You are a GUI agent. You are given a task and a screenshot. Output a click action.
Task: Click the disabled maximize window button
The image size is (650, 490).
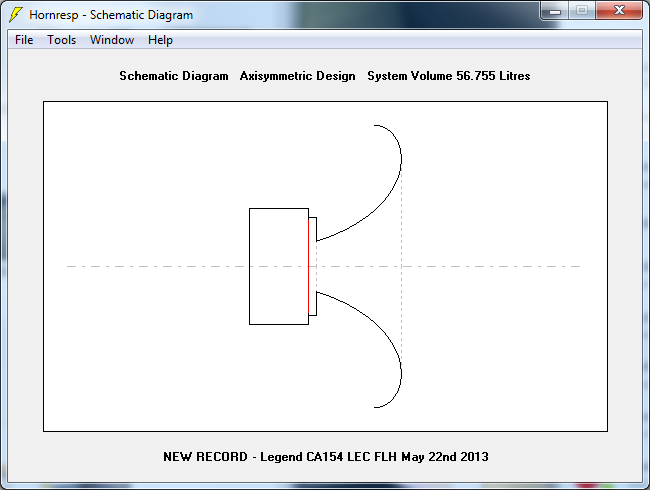coord(582,11)
